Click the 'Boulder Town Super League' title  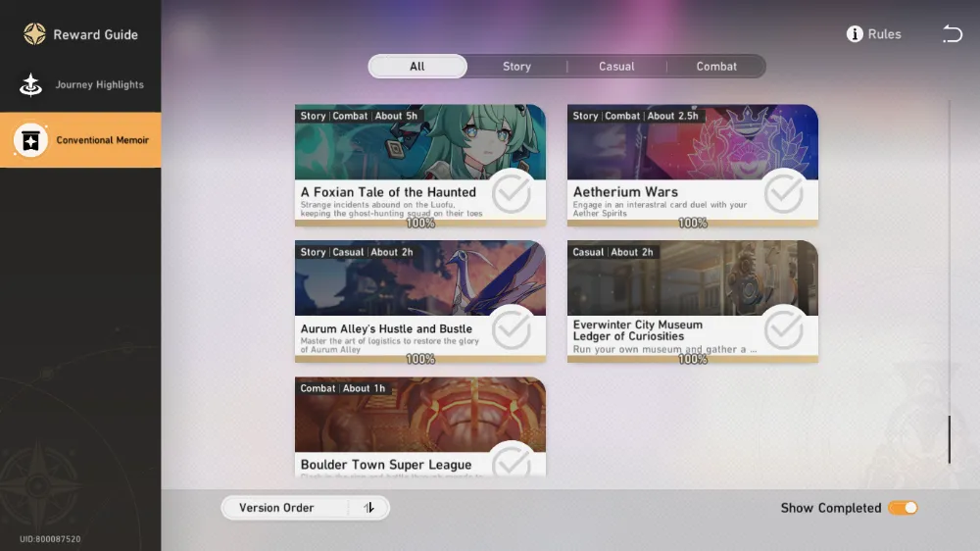(x=386, y=465)
